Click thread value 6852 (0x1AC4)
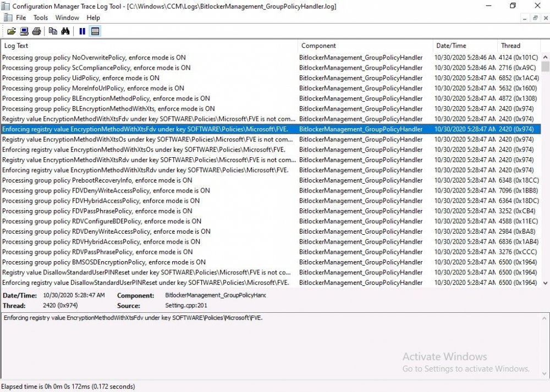The height and width of the screenshot is (392, 550). click(519, 78)
